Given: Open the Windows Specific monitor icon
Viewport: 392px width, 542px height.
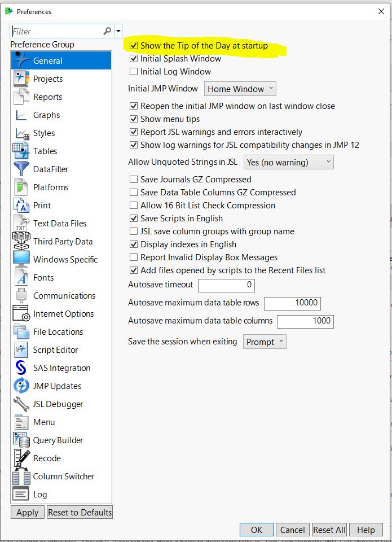Looking at the screenshot, I should click(x=21, y=260).
